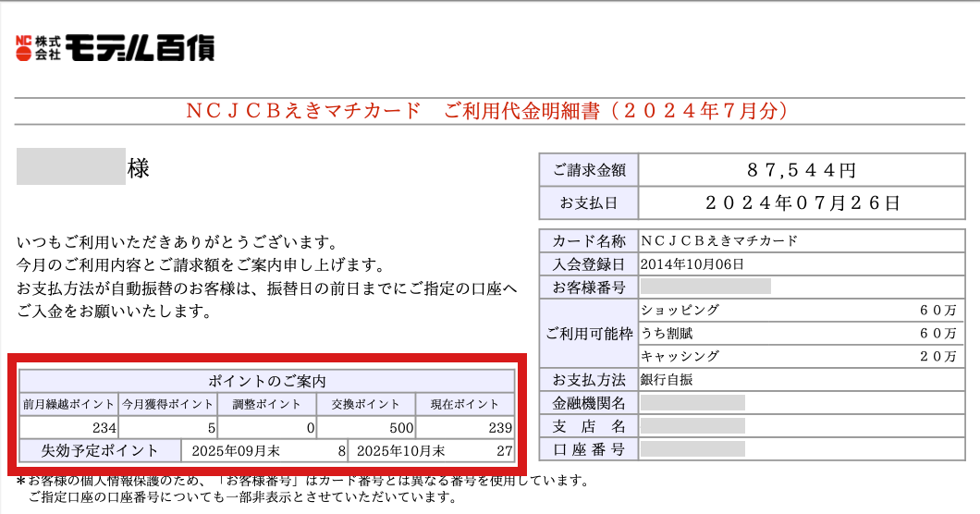This screenshot has height=514, width=980.
Task: Click the masked お客様番号 value
Action: [x=705, y=287]
